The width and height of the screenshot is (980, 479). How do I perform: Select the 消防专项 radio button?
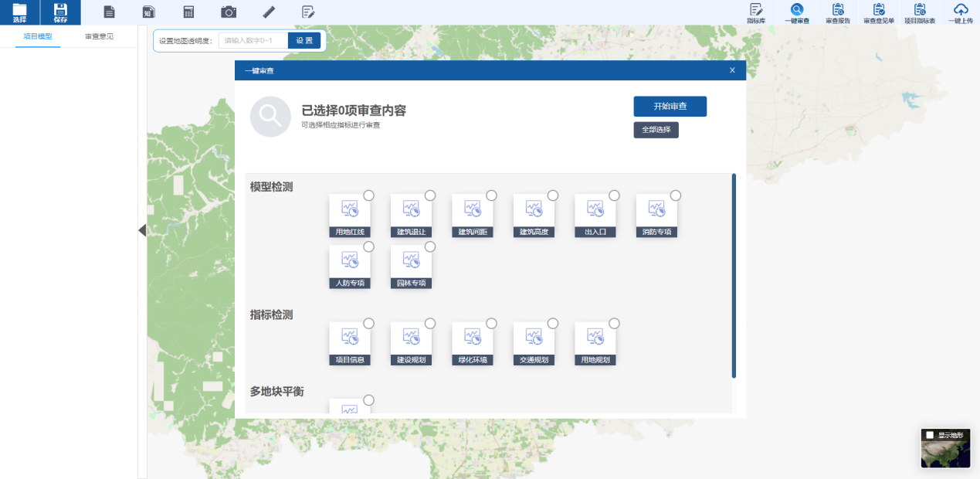pos(676,195)
